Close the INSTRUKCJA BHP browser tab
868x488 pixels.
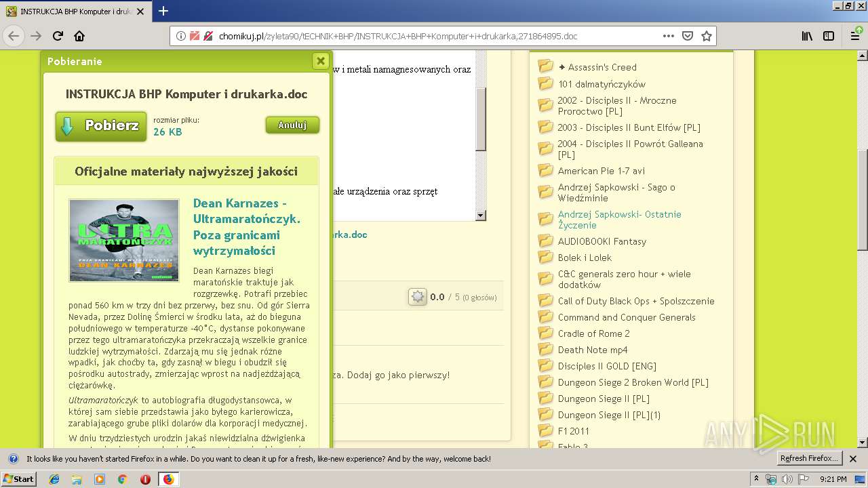coord(140,12)
